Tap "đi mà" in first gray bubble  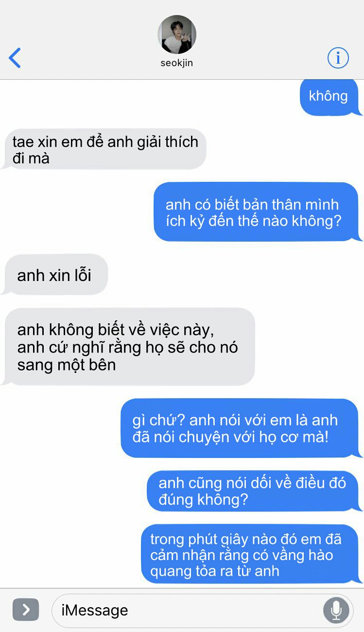[x=31, y=158]
